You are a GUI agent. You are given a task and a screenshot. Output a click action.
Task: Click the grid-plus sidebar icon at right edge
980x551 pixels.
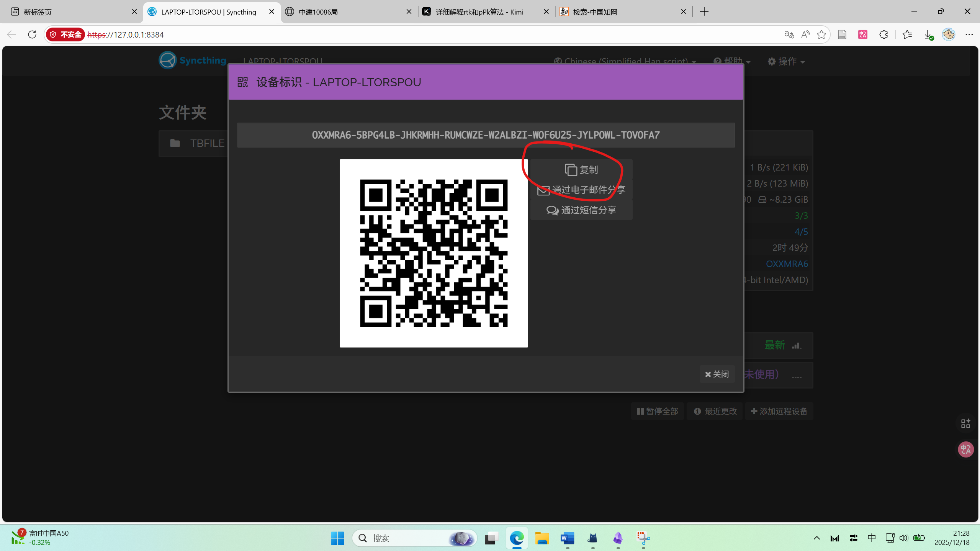pyautogui.click(x=965, y=423)
